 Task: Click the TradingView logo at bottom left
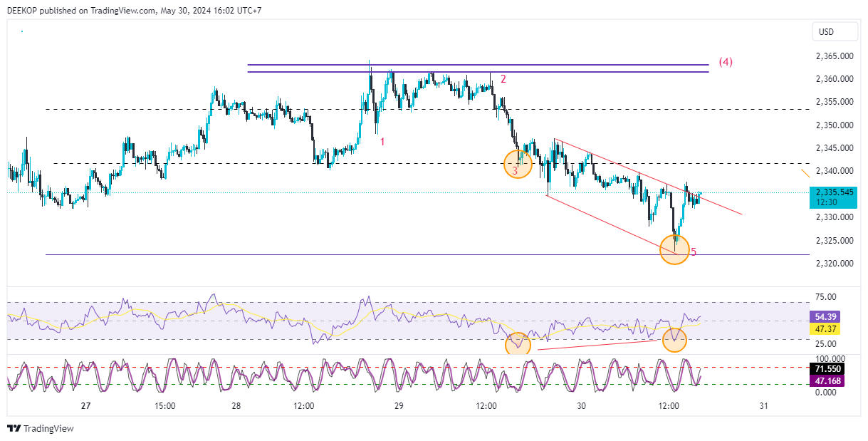[x=41, y=428]
